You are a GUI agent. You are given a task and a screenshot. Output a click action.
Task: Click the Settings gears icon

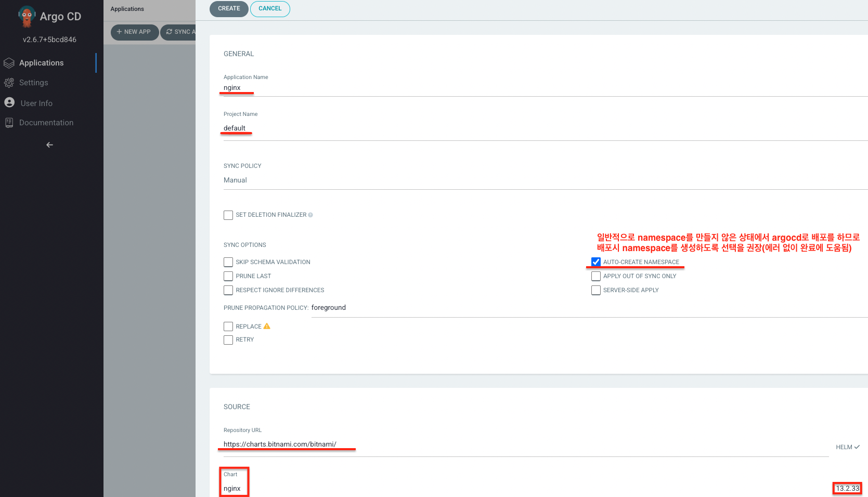pos(9,83)
